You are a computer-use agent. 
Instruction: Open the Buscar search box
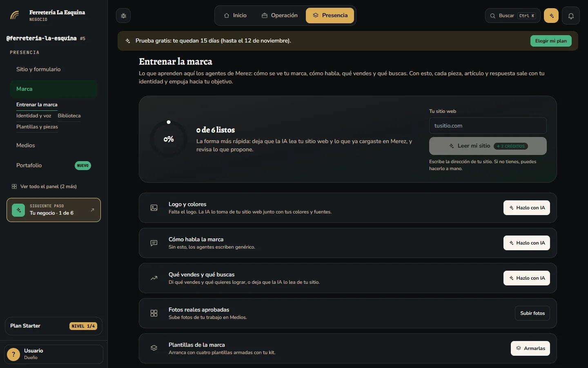pos(512,16)
